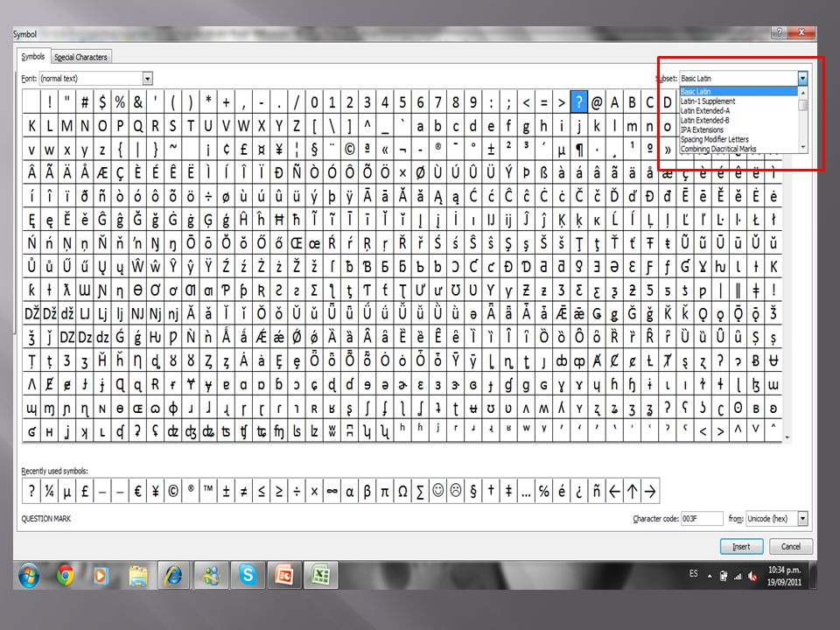Select the @ at sign in the symbol grid

click(x=596, y=101)
